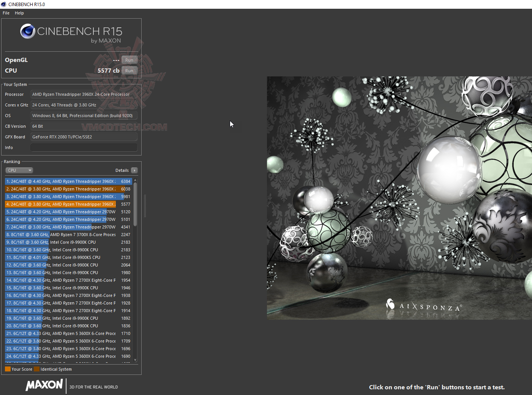The height and width of the screenshot is (395, 532).
Task: Select rank 19 i9-9900K row scoring 1892
Action: click(x=68, y=318)
